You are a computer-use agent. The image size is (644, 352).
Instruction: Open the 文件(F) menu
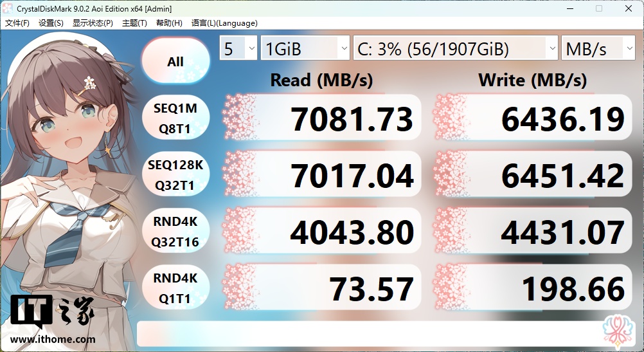click(x=17, y=23)
